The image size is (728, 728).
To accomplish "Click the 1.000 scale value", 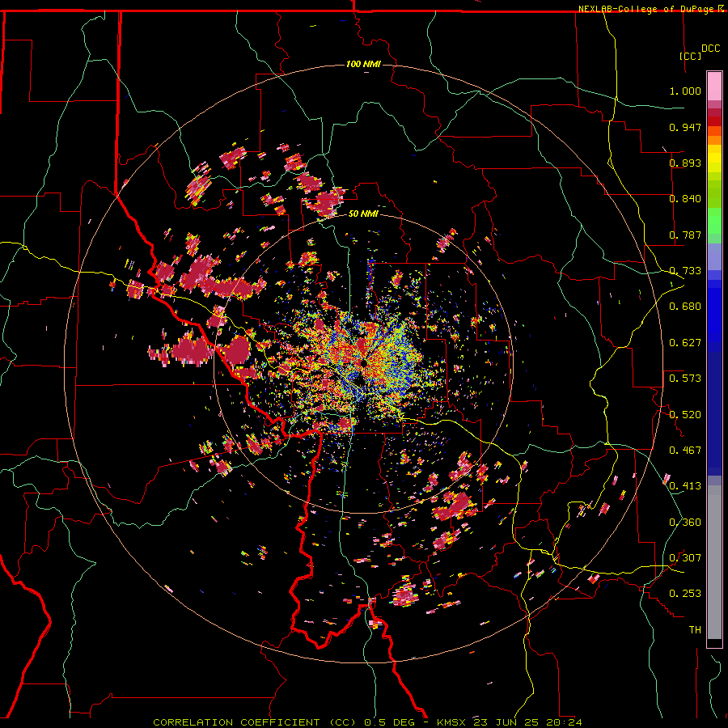I will tap(685, 91).
